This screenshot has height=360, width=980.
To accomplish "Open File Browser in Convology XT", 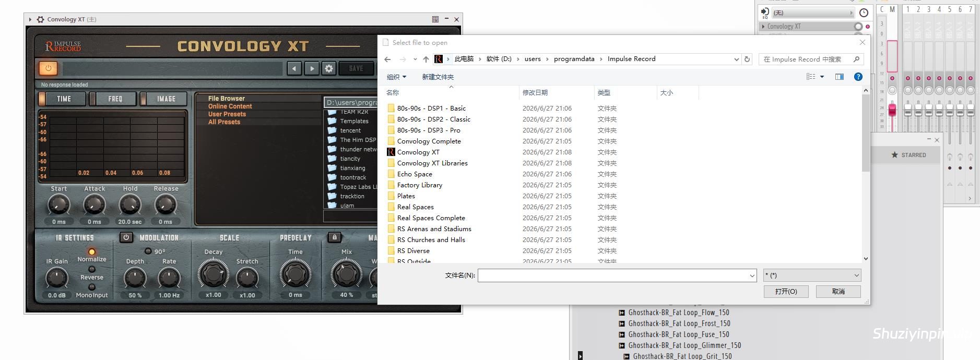I will [x=226, y=98].
